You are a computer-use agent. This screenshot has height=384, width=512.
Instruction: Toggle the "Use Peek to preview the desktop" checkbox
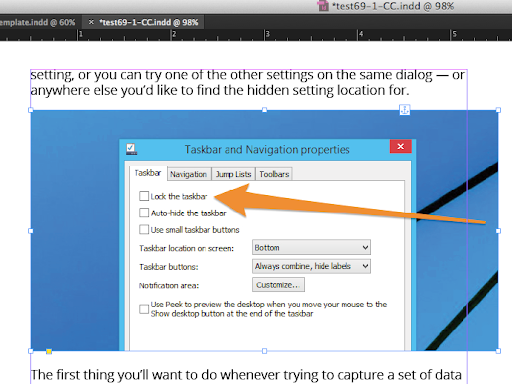(144, 309)
